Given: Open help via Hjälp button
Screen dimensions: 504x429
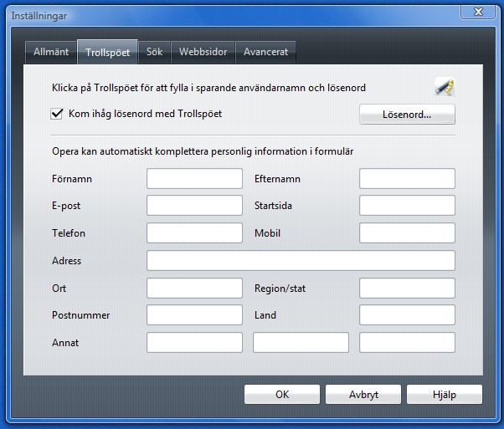Looking at the screenshot, I should [x=445, y=395].
